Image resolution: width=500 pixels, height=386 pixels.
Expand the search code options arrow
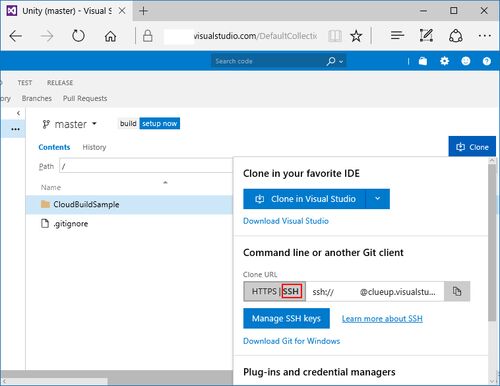click(x=341, y=62)
